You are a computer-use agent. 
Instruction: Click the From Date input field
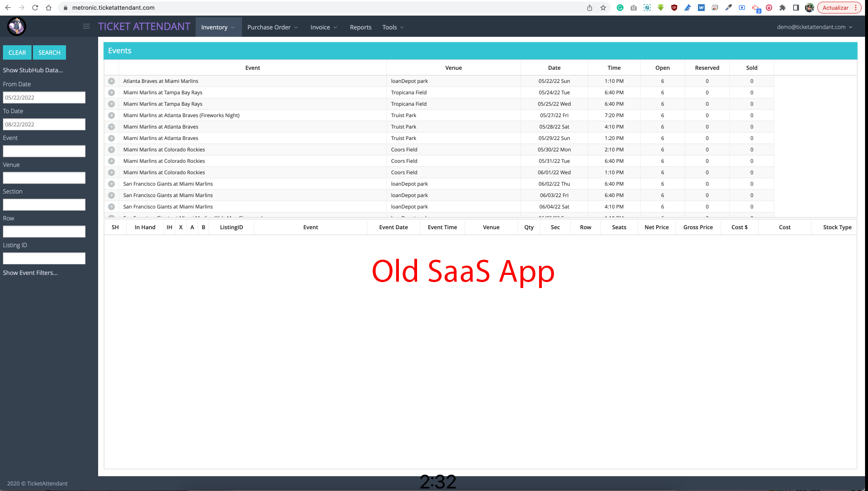click(44, 98)
